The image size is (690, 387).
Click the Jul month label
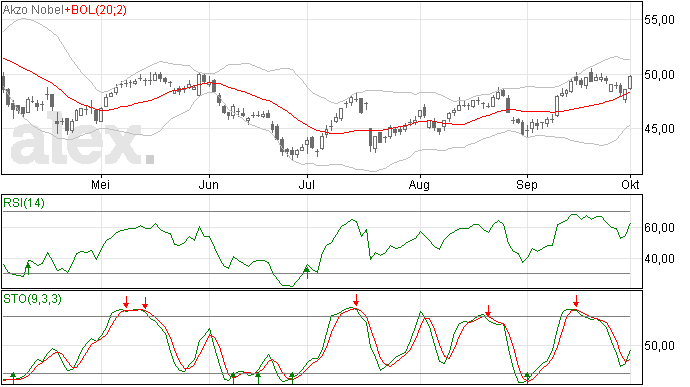tap(306, 184)
